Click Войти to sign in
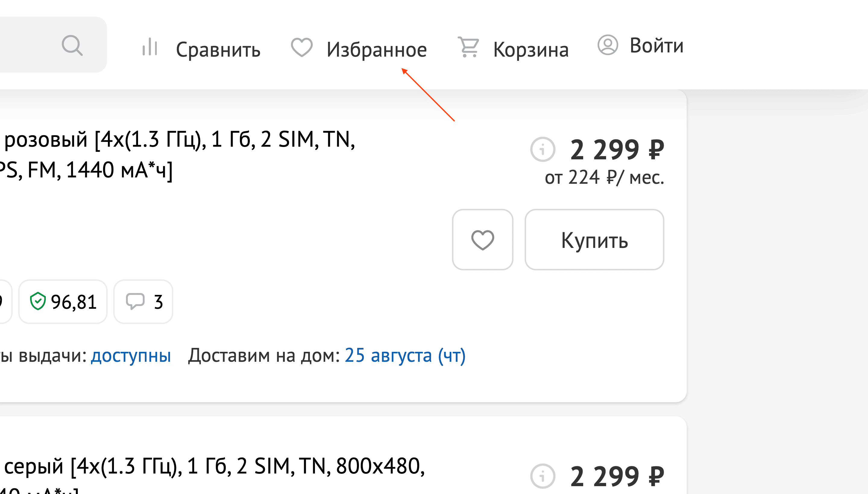868x494 pixels. click(x=656, y=45)
